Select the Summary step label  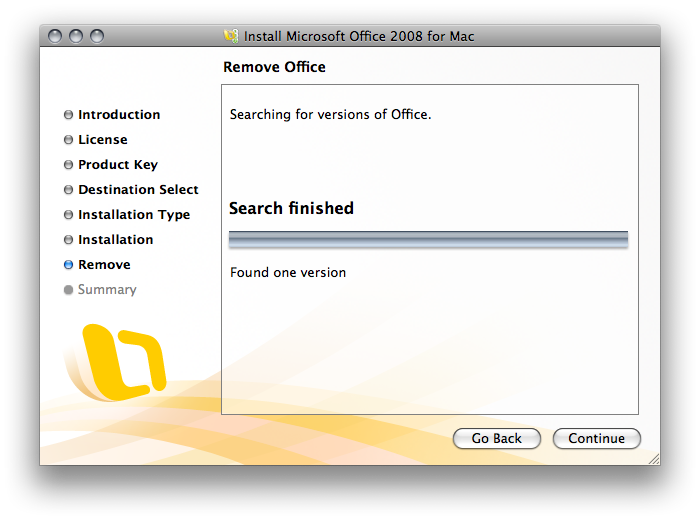(107, 290)
